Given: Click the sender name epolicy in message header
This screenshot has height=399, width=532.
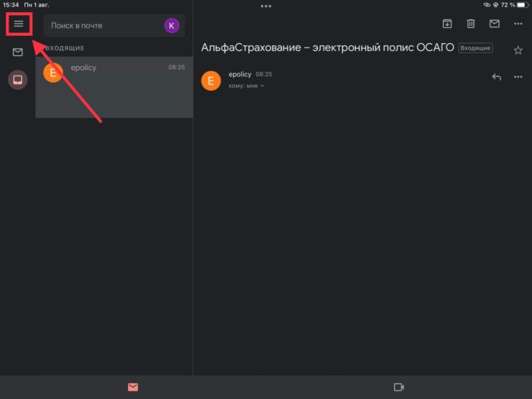Looking at the screenshot, I should pyautogui.click(x=239, y=74).
